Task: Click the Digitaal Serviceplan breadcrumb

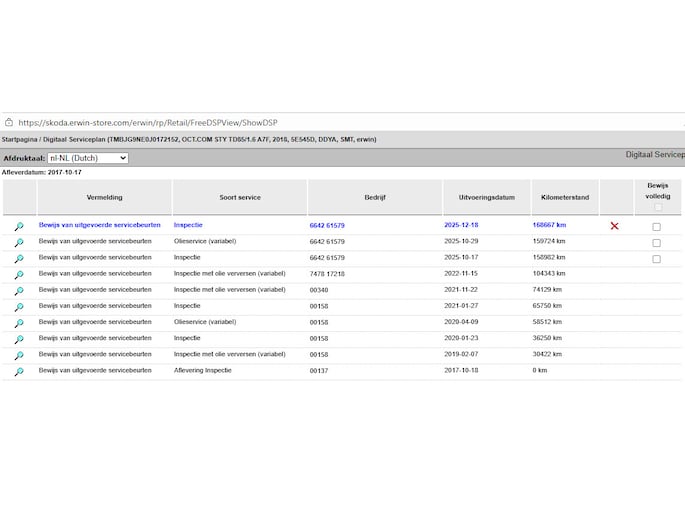Action: 76,140
